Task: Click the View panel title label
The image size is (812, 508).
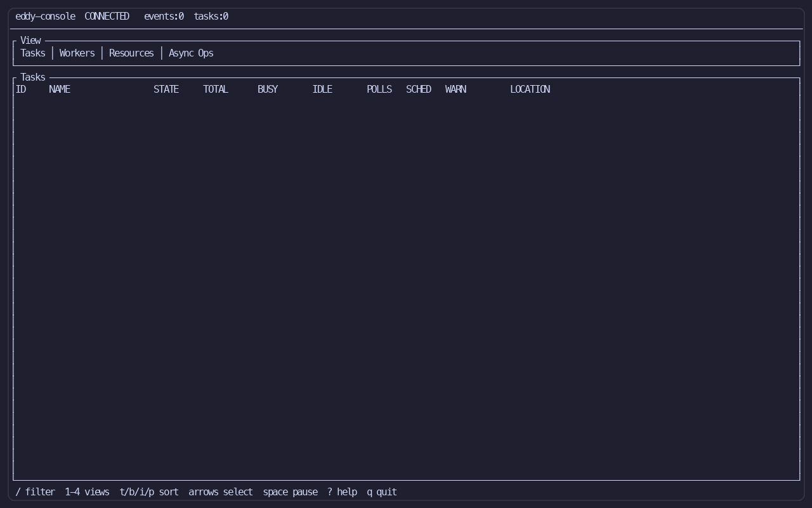Action: tap(30, 41)
